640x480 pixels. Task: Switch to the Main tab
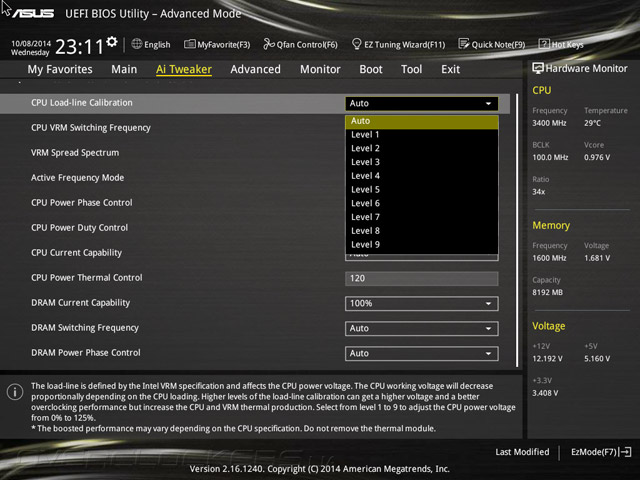(x=124, y=69)
